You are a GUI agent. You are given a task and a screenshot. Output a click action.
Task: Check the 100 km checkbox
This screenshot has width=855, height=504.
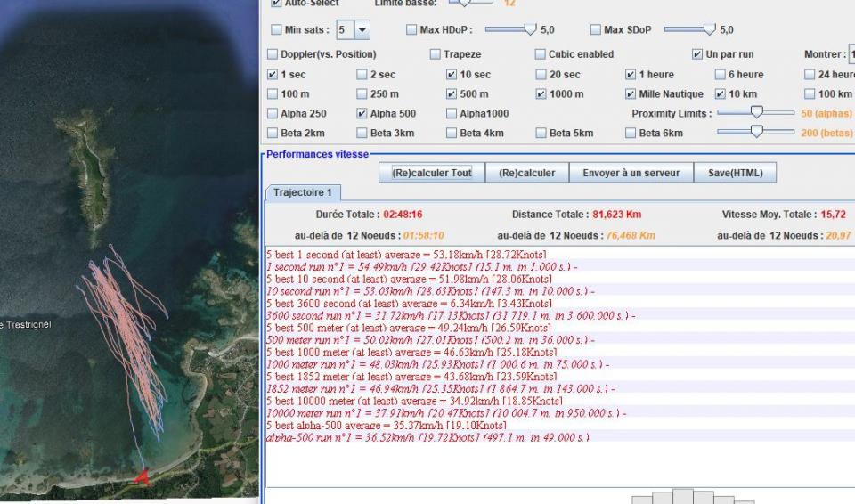pyautogui.click(x=810, y=93)
